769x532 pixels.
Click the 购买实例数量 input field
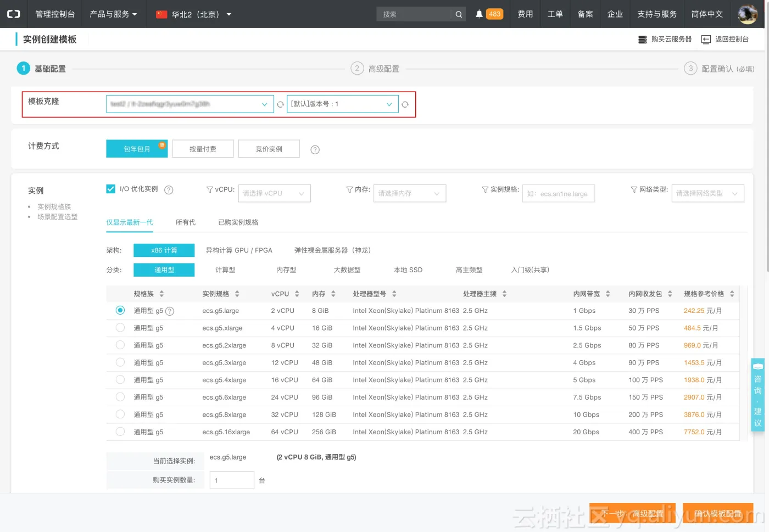[232, 480]
